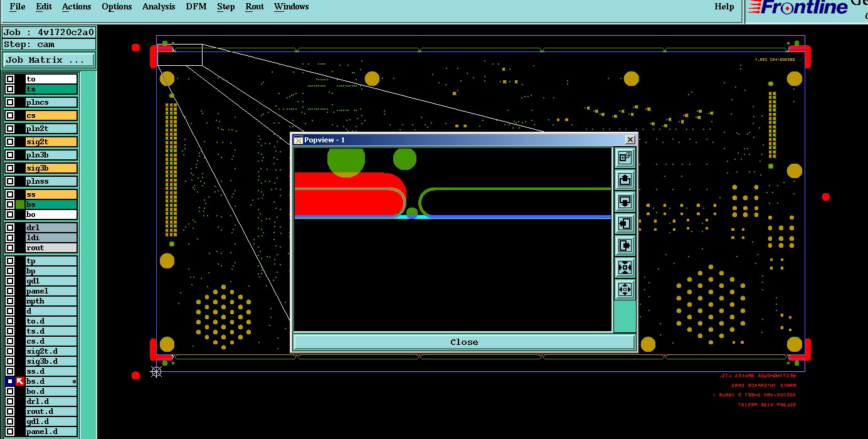Image resolution: width=868 pixels, height=439 pixels.
Task: Pan the Popview view down
Action: pyautogui.click(x=625, y=202)
